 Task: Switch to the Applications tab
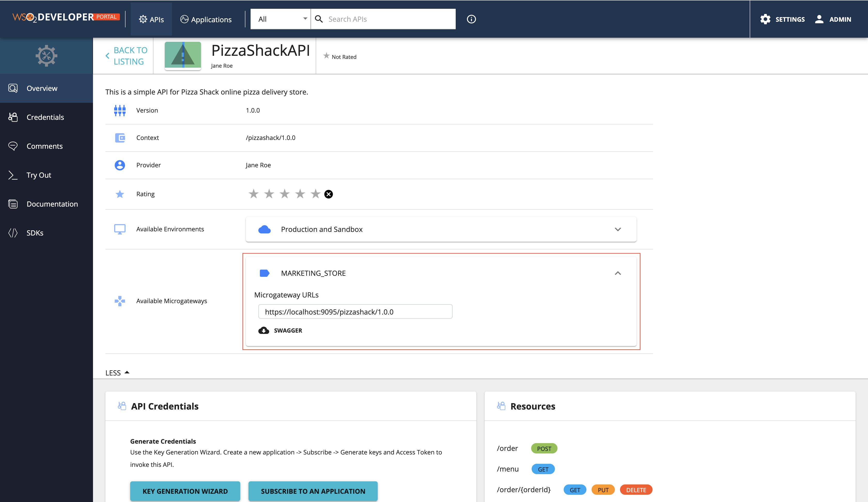coord(206,19)
